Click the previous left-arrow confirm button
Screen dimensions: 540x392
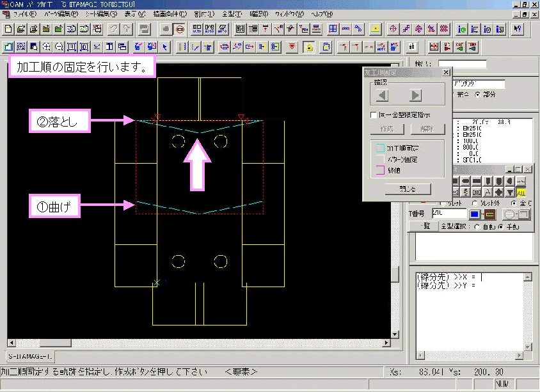(382, 95)
